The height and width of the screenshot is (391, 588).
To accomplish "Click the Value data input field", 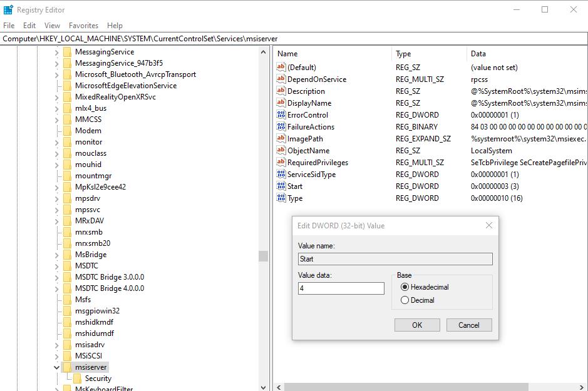I will coord(341,288).
